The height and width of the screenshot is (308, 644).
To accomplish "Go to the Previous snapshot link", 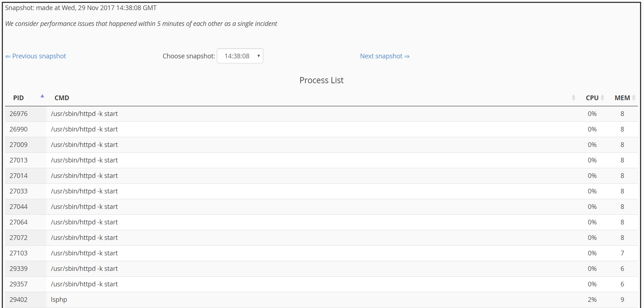I will 36,56.
